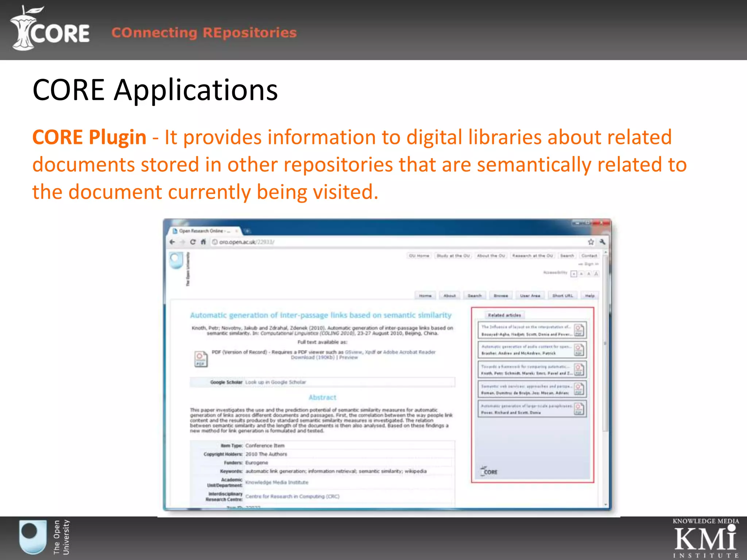This screenshot has height=560, width=747.
Task: Click the Adobe Acrobat Reader link
Action: [409, 352]
